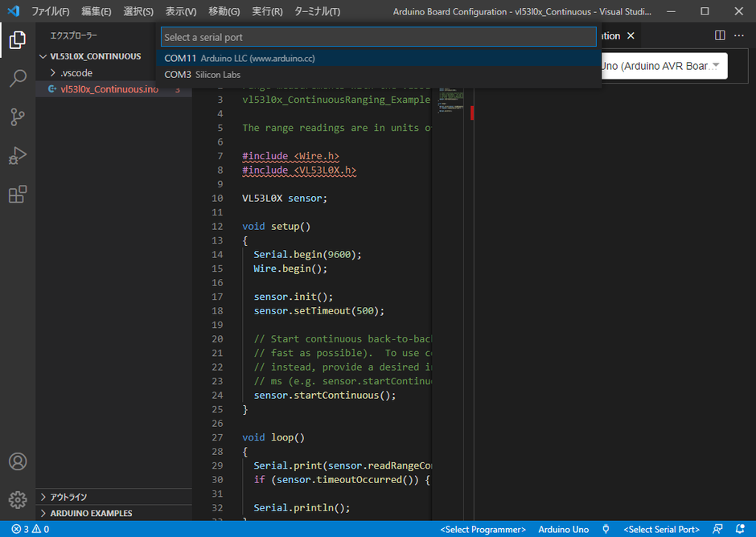Click the feedback icon in status bar
The height and width of the screenshot is (537, 756).
[717, 529]
